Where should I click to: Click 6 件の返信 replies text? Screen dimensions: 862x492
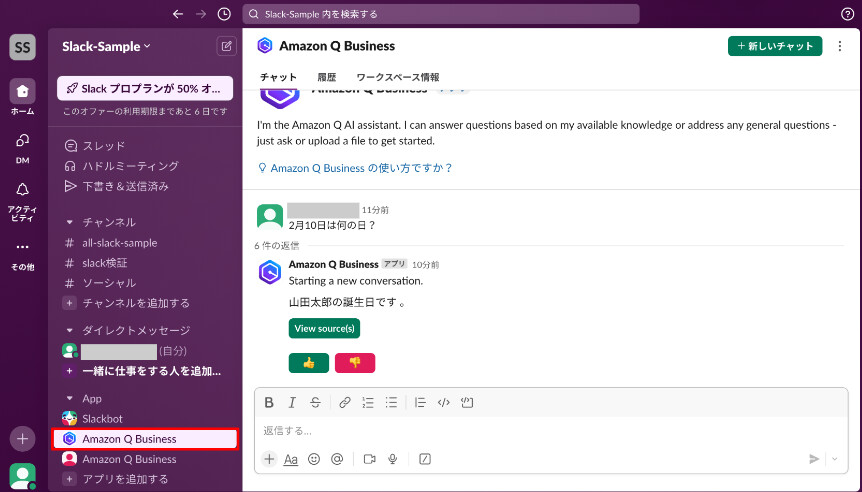277,246
